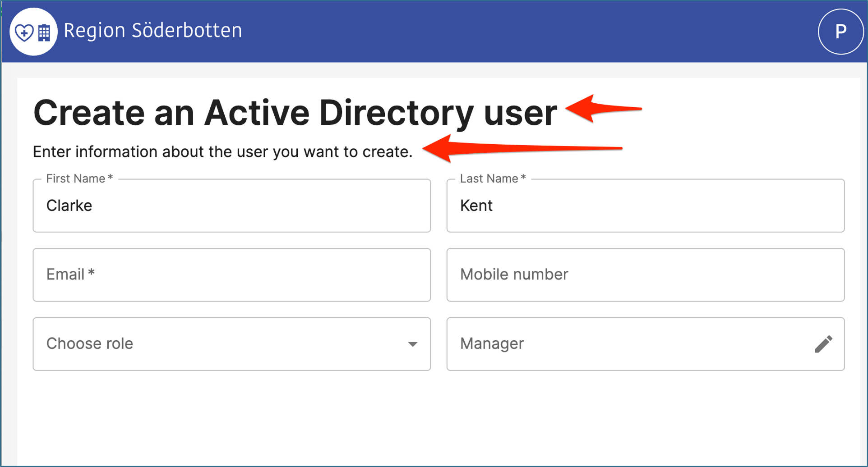Click the text Kent in Last Name
Viewport: 868px width, 467px height.
(x=476, y=206)
